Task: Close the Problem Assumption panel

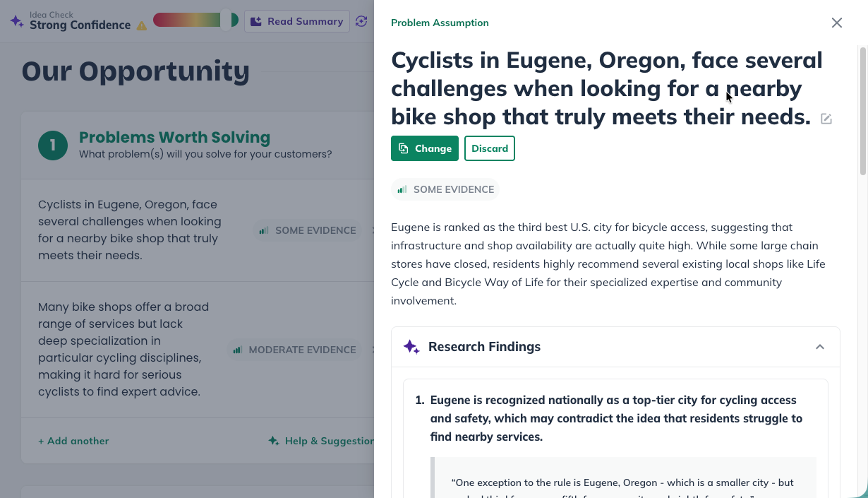Action: point(836,23)
